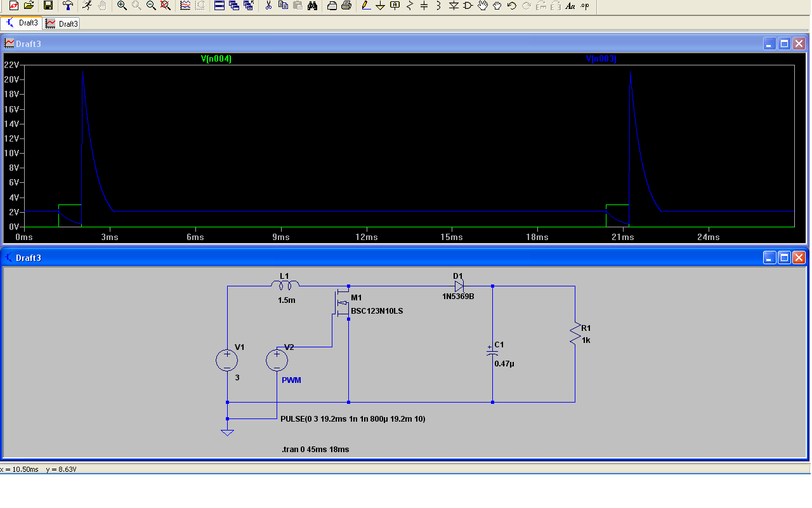Click the L1 value 1.5m

coord(286,300)
